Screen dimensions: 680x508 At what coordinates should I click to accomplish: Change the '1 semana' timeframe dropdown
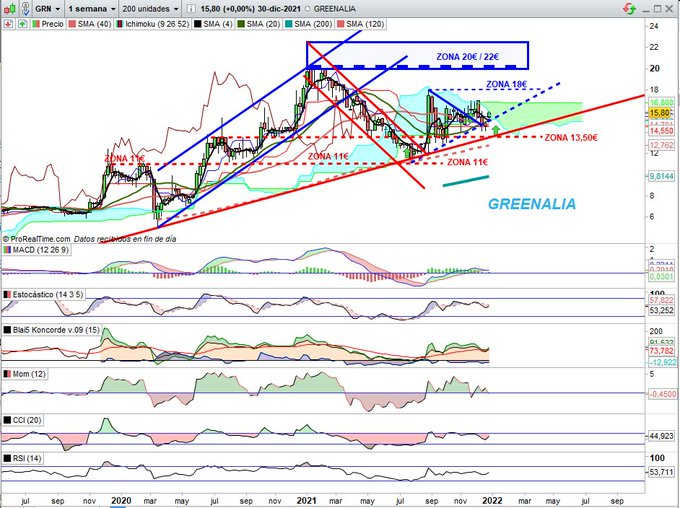(x=92, y=9)
